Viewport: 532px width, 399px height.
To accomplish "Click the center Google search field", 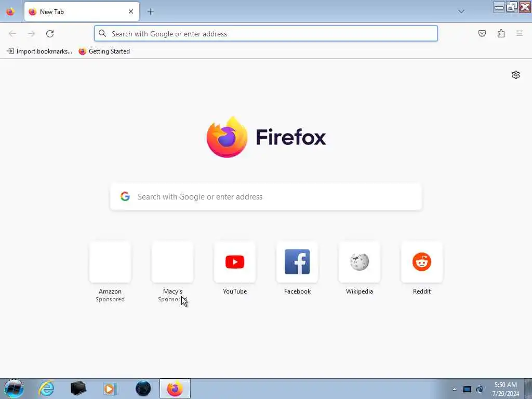I will 266,196.
